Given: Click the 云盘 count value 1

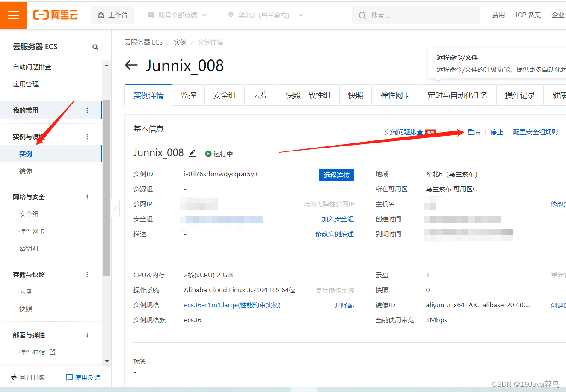Looking at the screenshot, I should coord(427,275).
